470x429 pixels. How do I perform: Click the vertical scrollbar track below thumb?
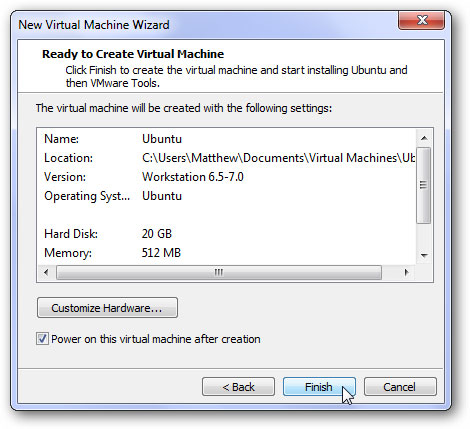coord(424,235)
